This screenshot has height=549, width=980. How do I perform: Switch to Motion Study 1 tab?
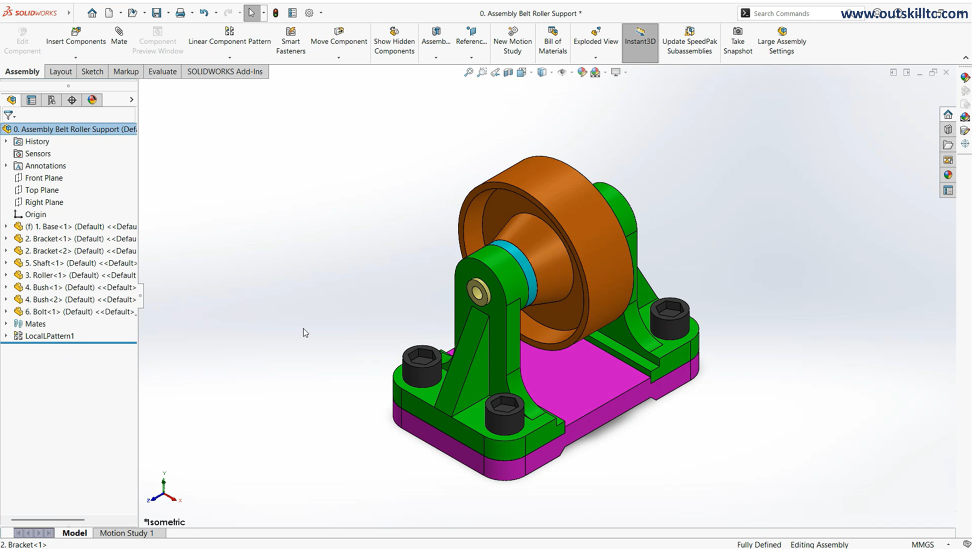pos(126,533)
